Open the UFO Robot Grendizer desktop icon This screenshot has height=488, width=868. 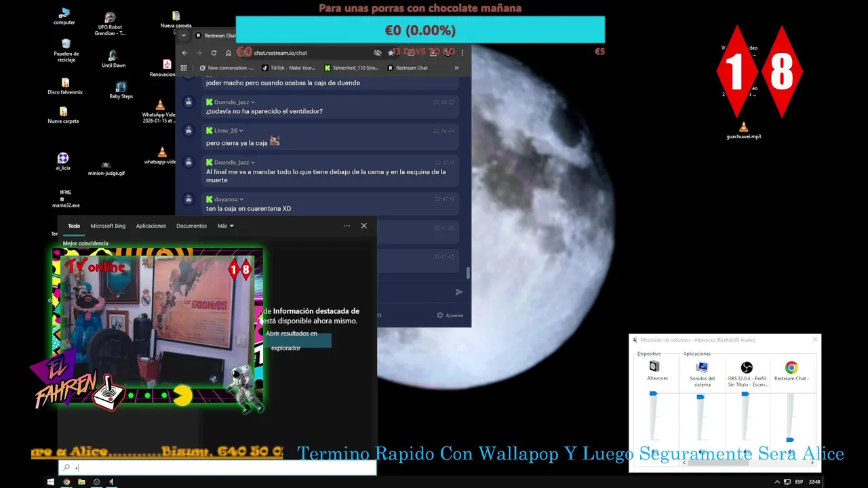coord(111,24)
